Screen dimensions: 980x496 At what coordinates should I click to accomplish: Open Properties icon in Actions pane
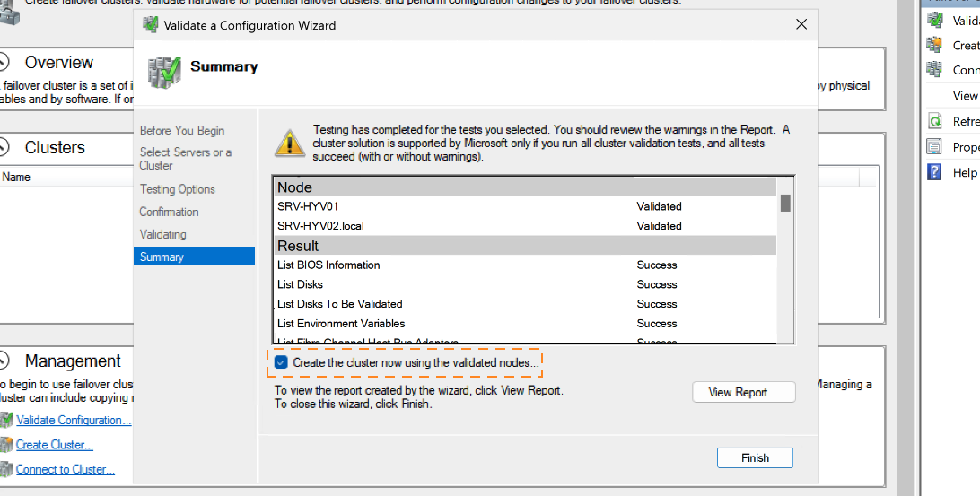coord(935,147)
